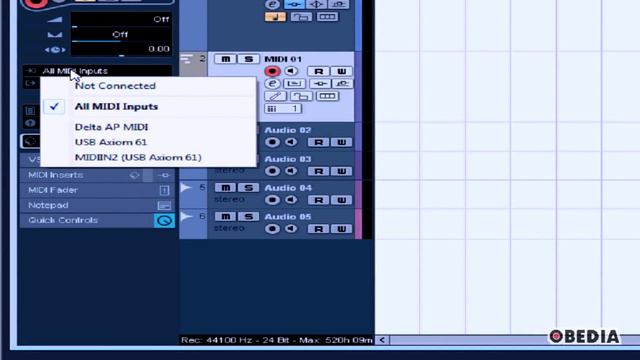Expand automation lane for track 6 Audio 05
The height and width of the screenshot is (360, 640).
pyautogui.click(x=186, y=216)
